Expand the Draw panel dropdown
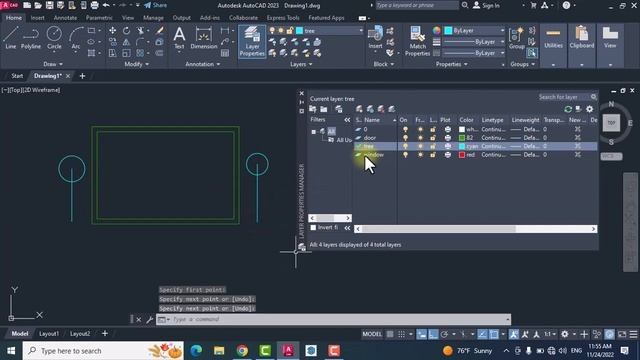The image size is (640, 360). pyautogui.click(x=53, y=64)
